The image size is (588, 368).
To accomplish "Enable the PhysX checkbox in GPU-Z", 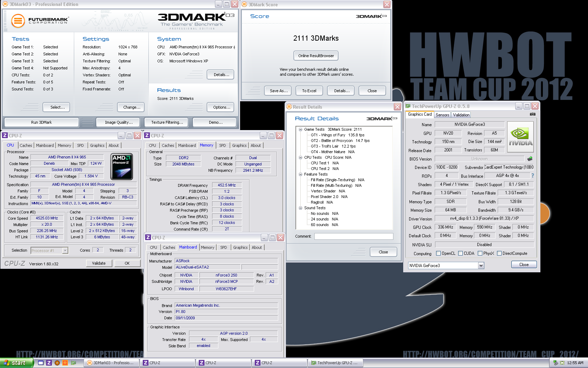I will (480, 253).
